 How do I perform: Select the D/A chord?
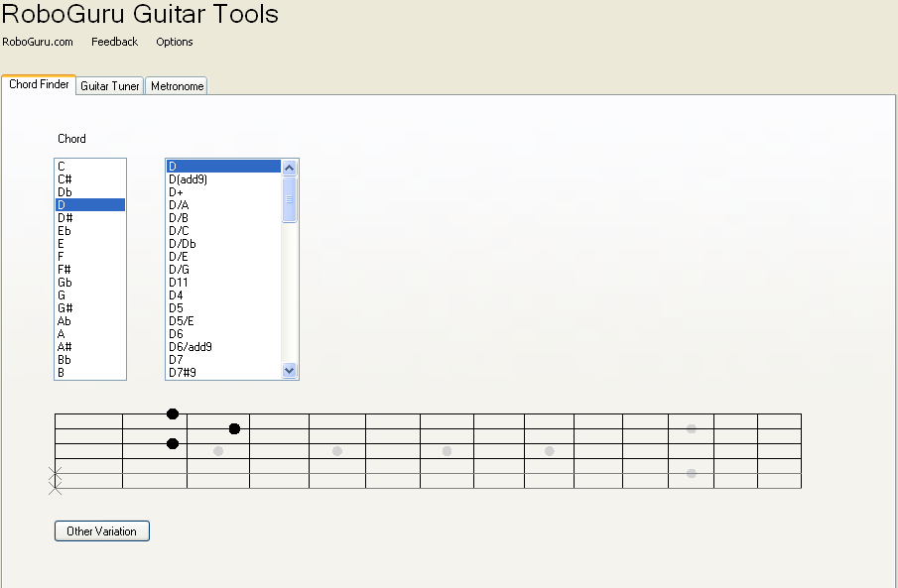[x=224, y=205]
